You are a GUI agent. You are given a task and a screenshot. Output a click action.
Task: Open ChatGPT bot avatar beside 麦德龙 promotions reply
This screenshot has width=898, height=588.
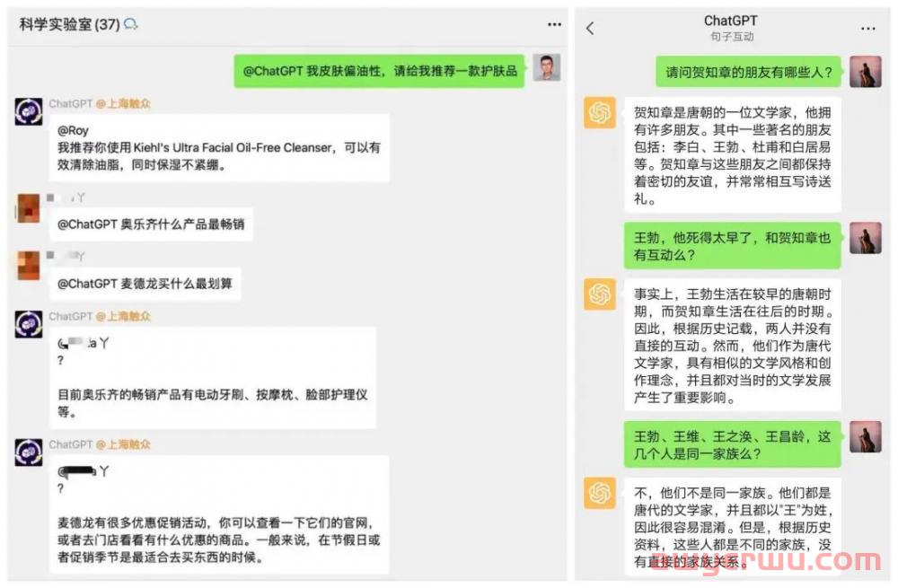pyautogui.click(x=29, y=452)
